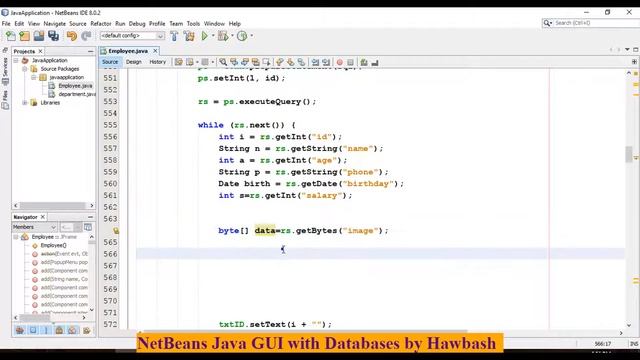Click the Undo arrow icon
This screenshot has height=360, width=640.
[x=71, y=36]
